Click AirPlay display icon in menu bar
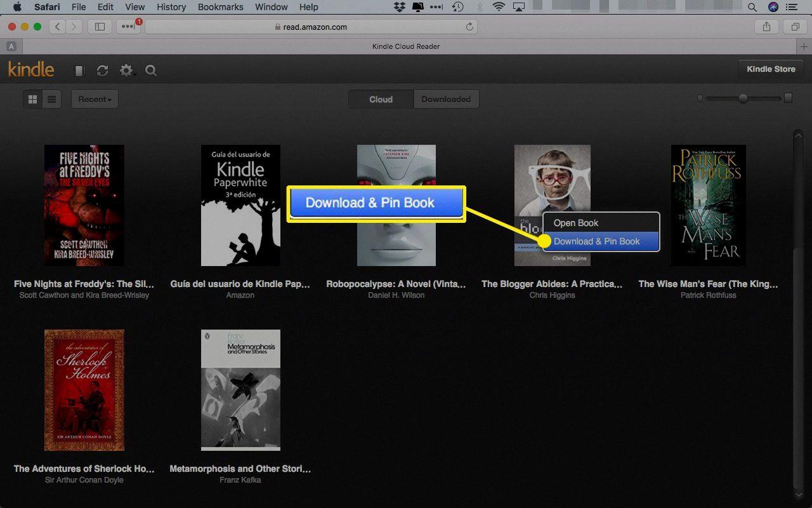This screenshot has height=508, width=812. [x=519, y=7]
